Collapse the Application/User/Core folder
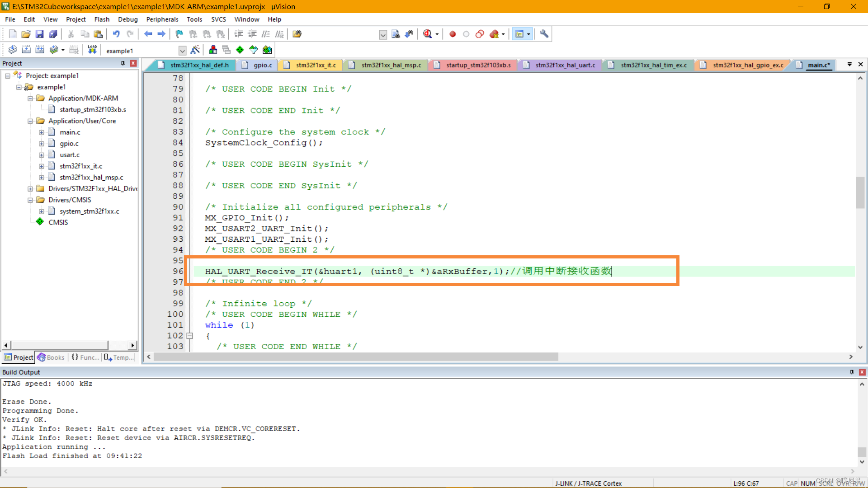 pos(30,121)
